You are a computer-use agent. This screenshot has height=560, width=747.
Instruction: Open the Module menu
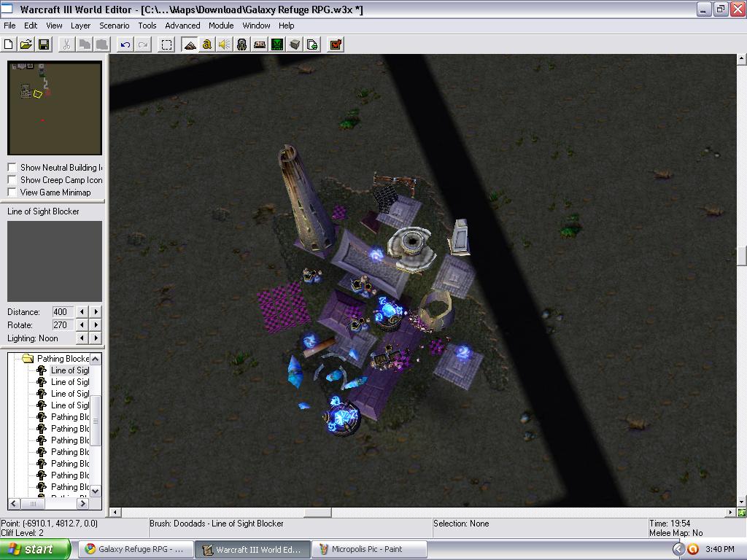tap(221, 26)
